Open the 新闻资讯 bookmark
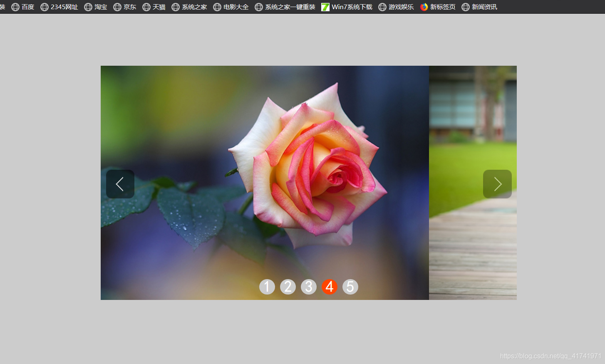 (479, 7)
